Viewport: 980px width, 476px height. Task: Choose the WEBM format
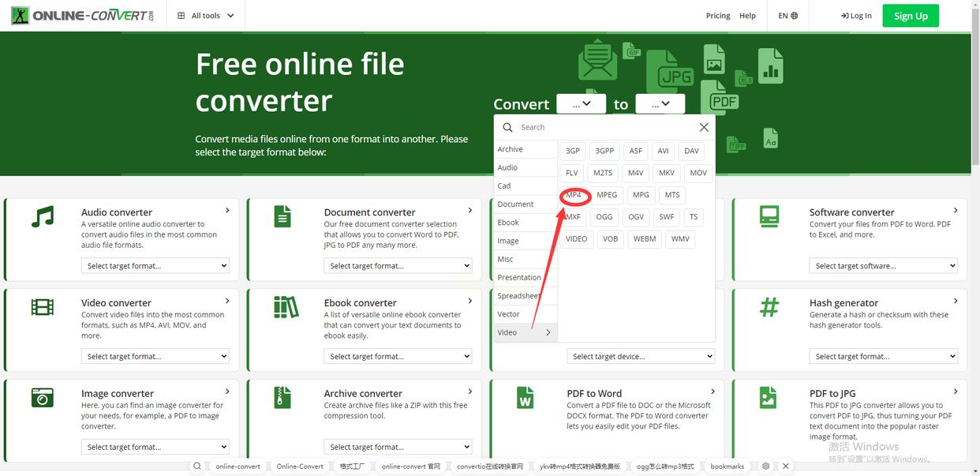(645, 238)
